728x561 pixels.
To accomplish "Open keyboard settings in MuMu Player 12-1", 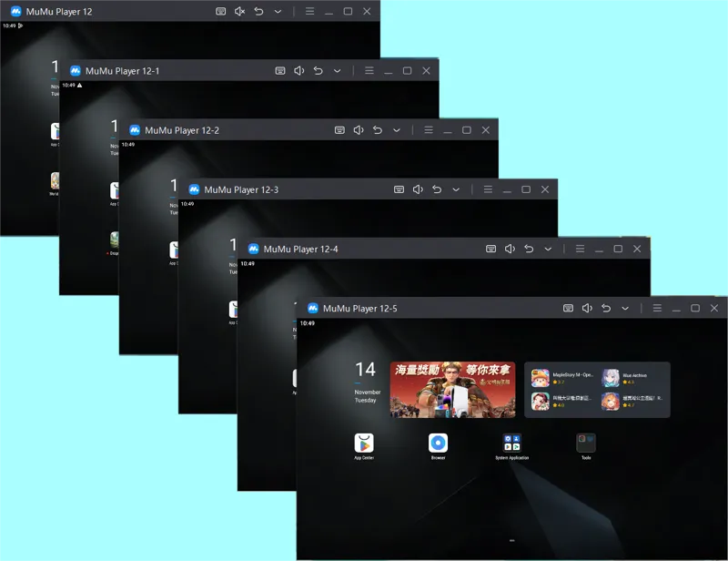I will click(280, 71).
